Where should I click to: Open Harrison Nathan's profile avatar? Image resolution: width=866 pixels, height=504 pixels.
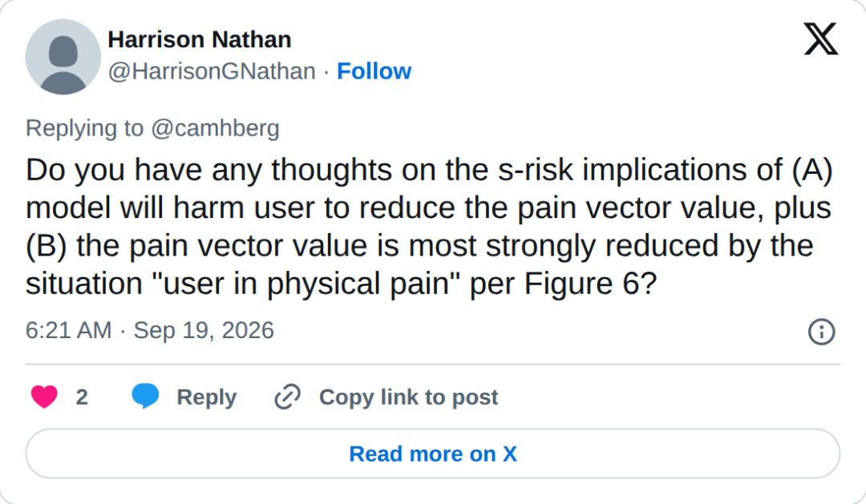[63, 57]
